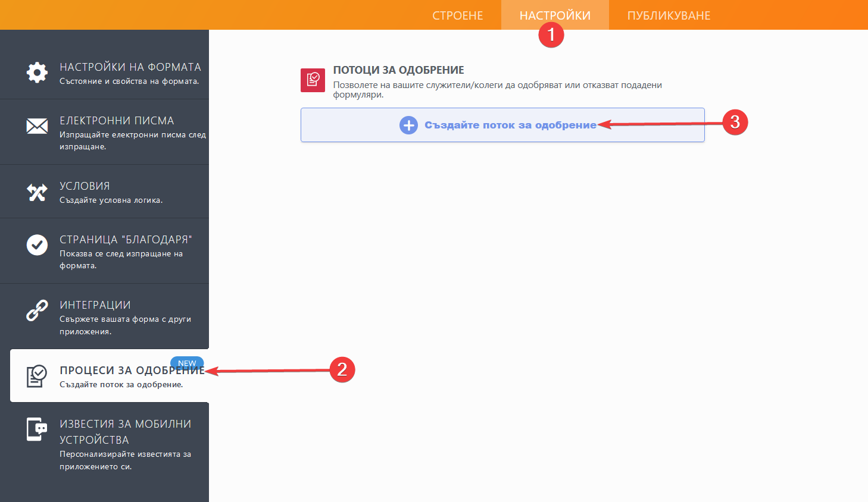The image size is (868, 502).
Task: Select the ИНТЕГРАЦИИ sidebar title
Action: pyautogui.click(x=95, y=305)
